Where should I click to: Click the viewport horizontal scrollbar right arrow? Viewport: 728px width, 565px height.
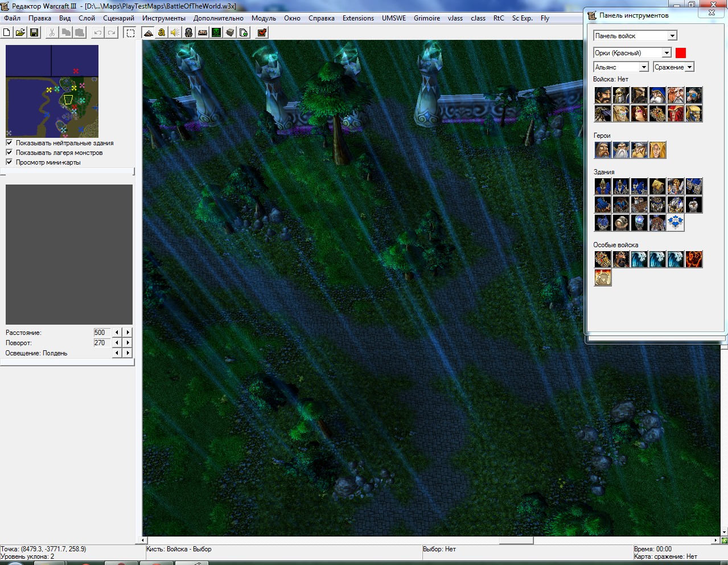point(716,541)
